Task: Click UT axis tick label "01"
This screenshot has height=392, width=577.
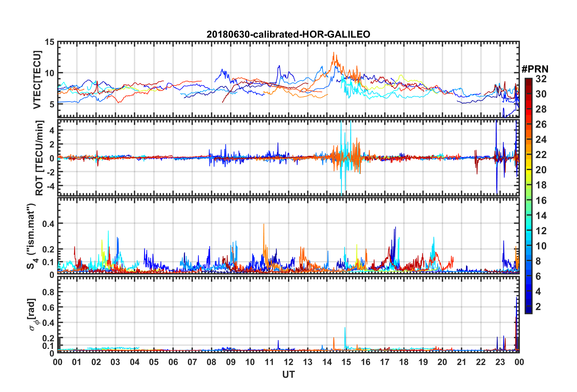Action: click(x=77, y=362)
